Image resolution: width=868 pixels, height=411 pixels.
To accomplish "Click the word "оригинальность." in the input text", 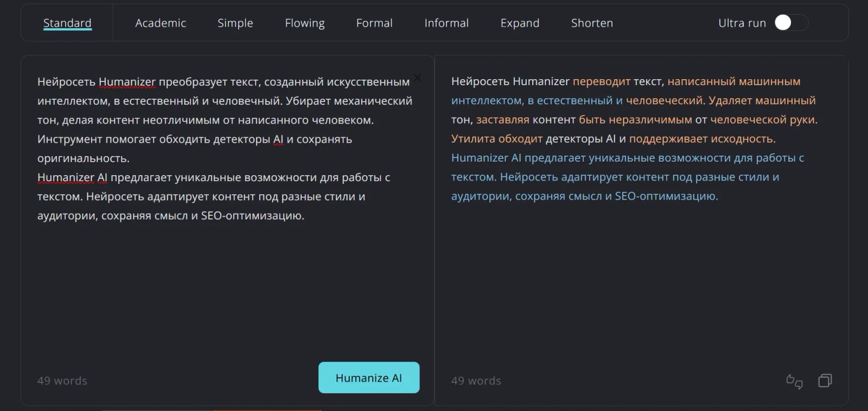I will [84, 158].
